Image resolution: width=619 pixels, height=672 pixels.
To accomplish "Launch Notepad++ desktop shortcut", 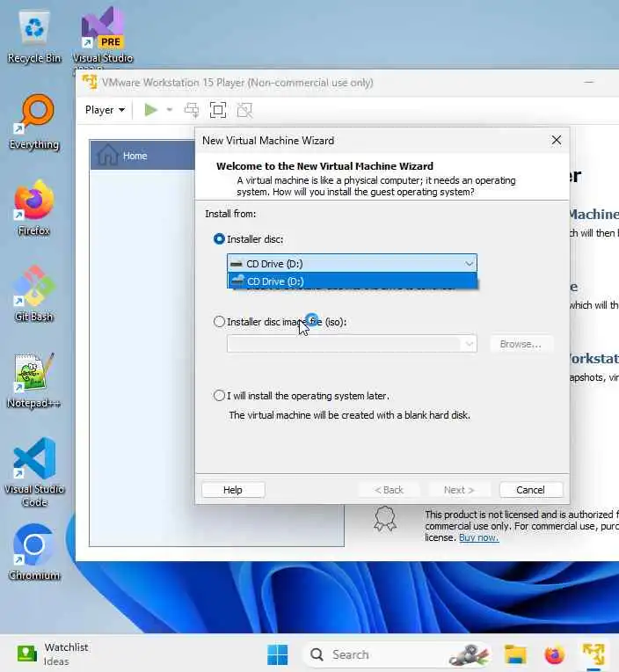I will (x=33, y=381).
